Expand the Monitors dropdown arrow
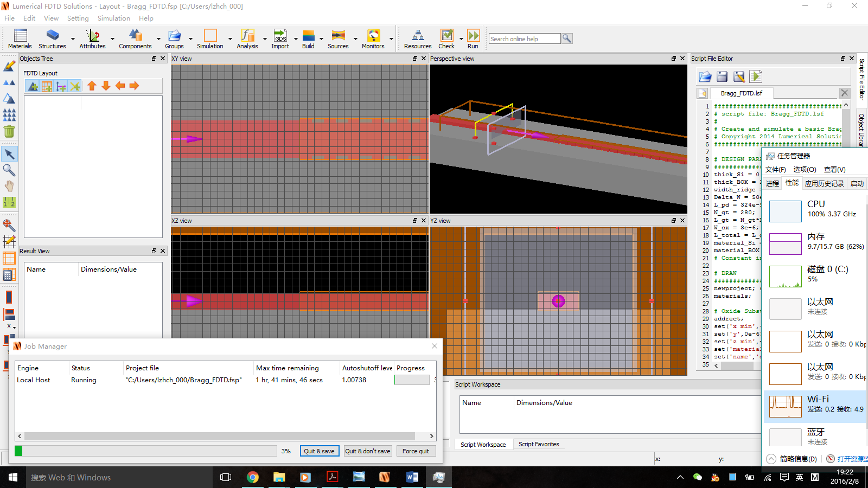This screenshot has width=868, height=488. tap(391, 39)
